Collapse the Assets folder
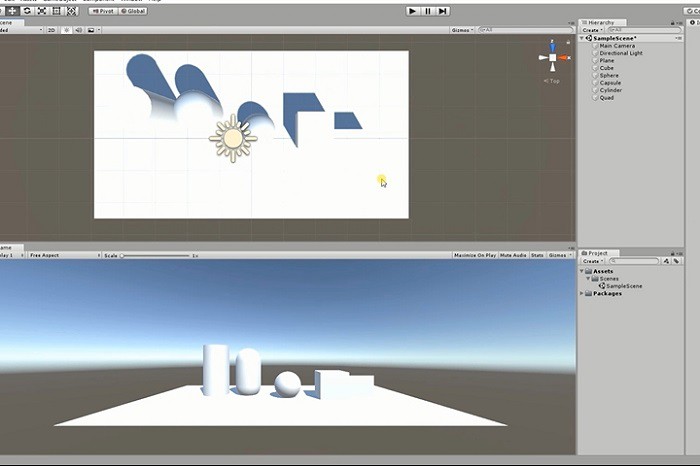The height and width of the screenshot is (466, 700). (x=584, y=271)
